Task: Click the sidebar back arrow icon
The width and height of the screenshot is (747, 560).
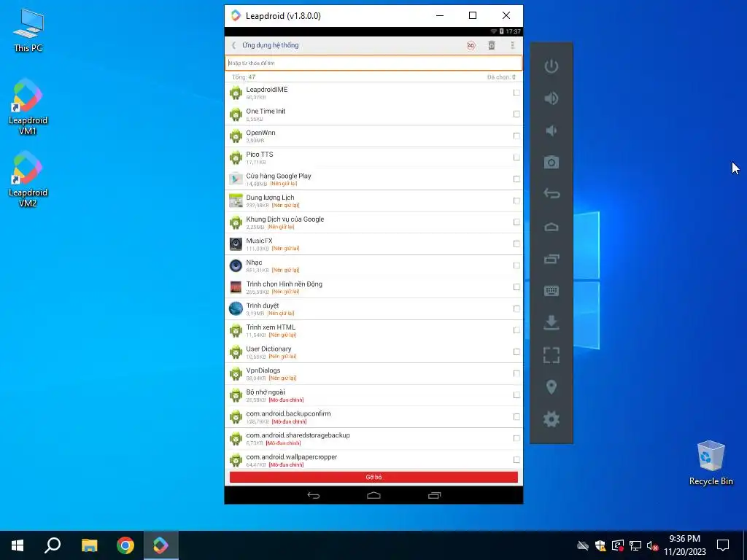Action: pyautogui.click(x=551, y=194)
